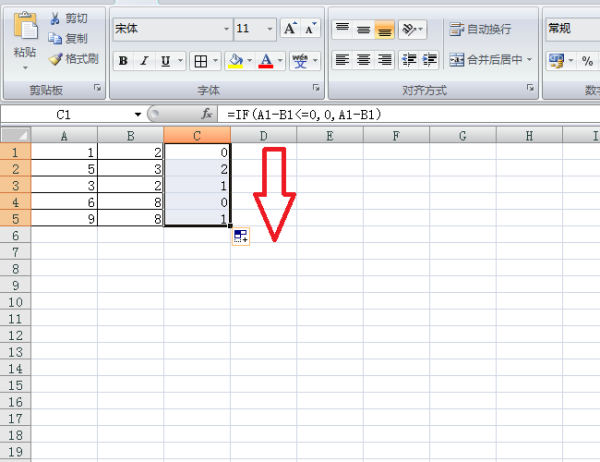
Task: Apply percent style button
Action: point(587,60)
